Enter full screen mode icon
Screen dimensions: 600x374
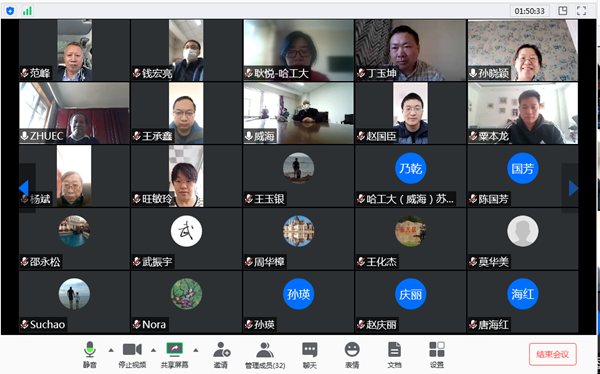pos(581,11)
